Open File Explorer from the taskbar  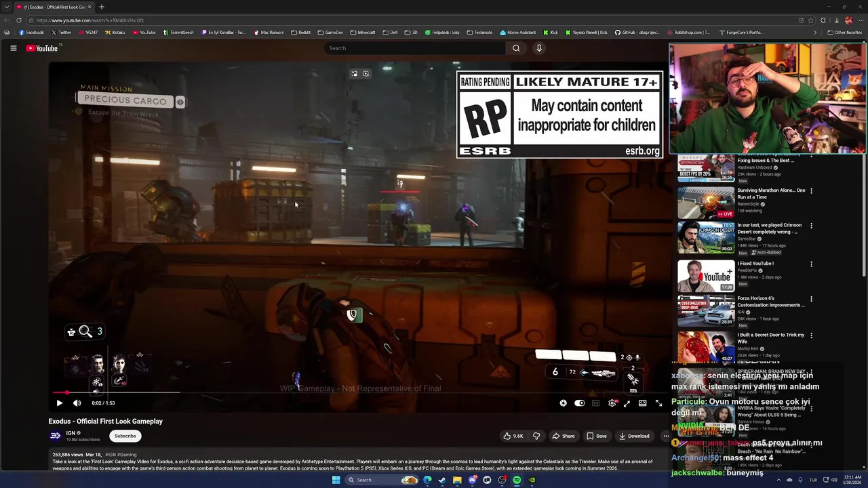[x=457, y=480]
